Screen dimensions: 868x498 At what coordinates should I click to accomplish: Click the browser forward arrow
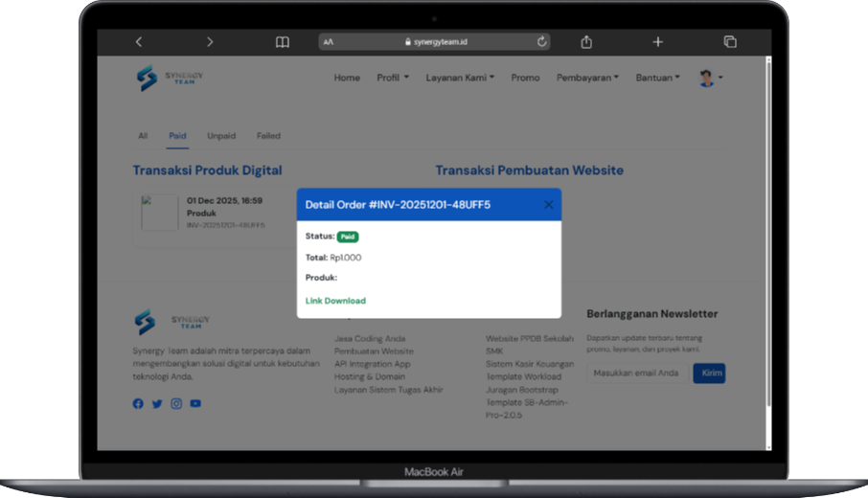pyautogui.click(x=210, y=42)
